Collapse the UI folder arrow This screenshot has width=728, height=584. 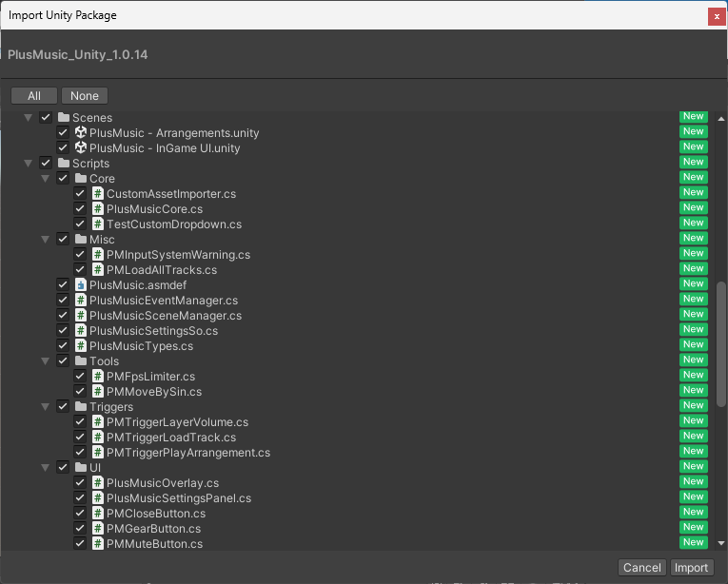point(45,468)
